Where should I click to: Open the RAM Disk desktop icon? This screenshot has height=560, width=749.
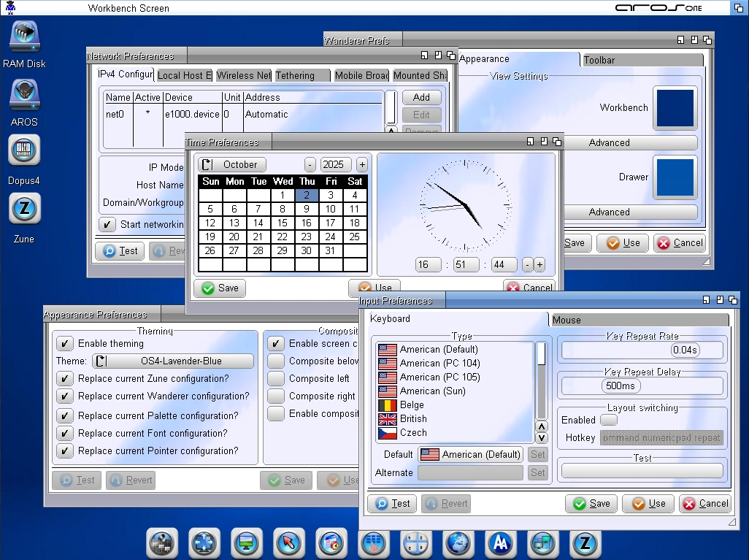click(24, 37)
